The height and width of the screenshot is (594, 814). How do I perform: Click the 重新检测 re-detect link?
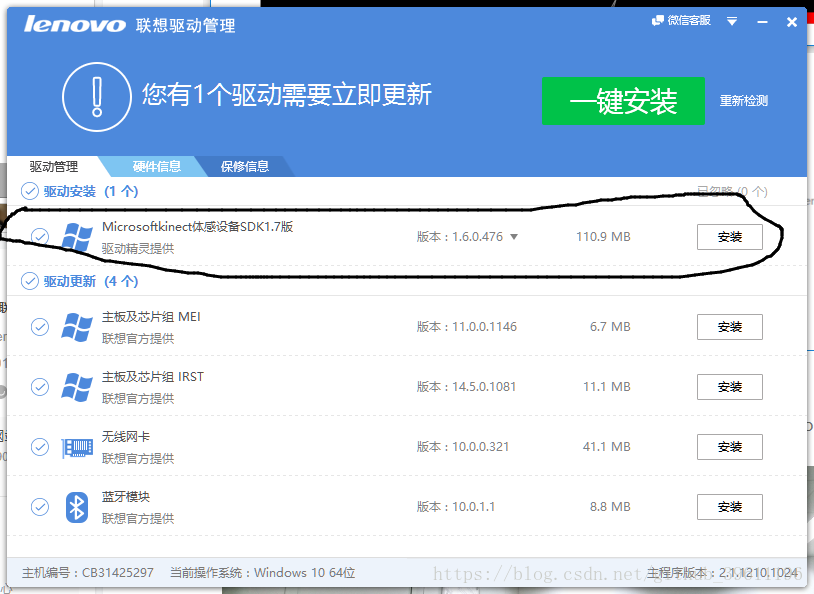click(x=743, y=101)
